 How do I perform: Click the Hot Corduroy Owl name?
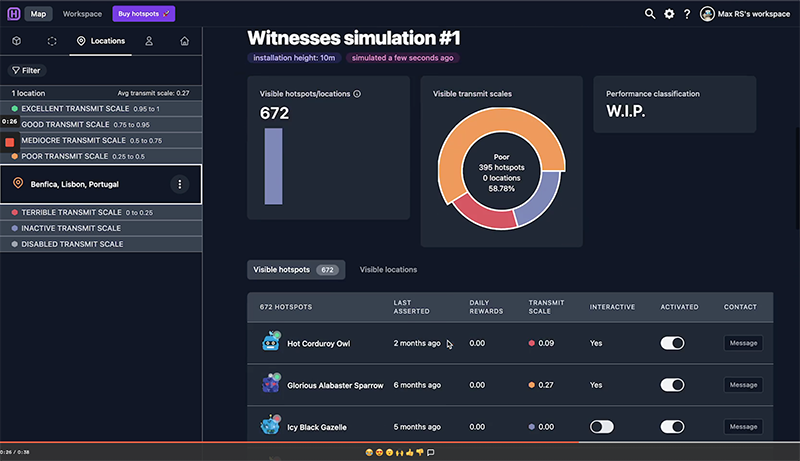tap(318, 344)
